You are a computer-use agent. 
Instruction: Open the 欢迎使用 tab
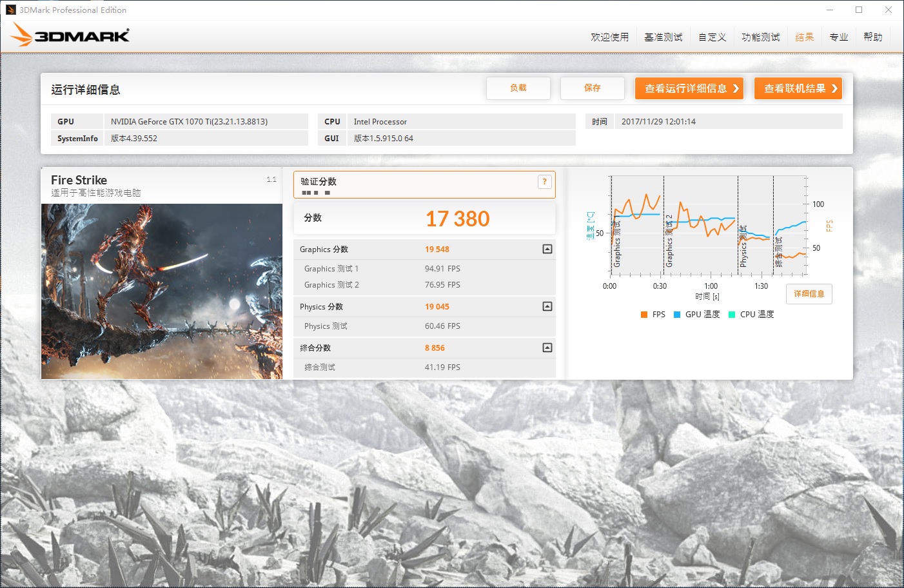coord(609,37)
